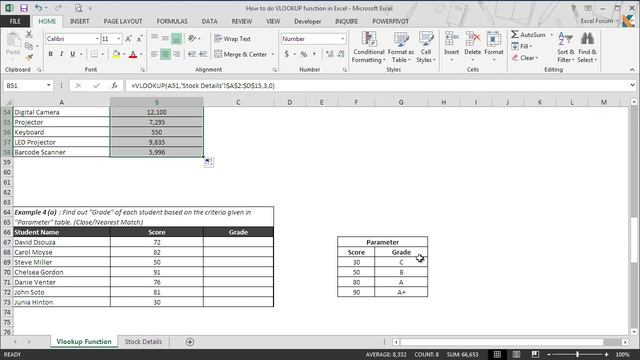Screen dimensions: 640x360
Task: Click the Insert cells icon
Action: pos(451,39)
